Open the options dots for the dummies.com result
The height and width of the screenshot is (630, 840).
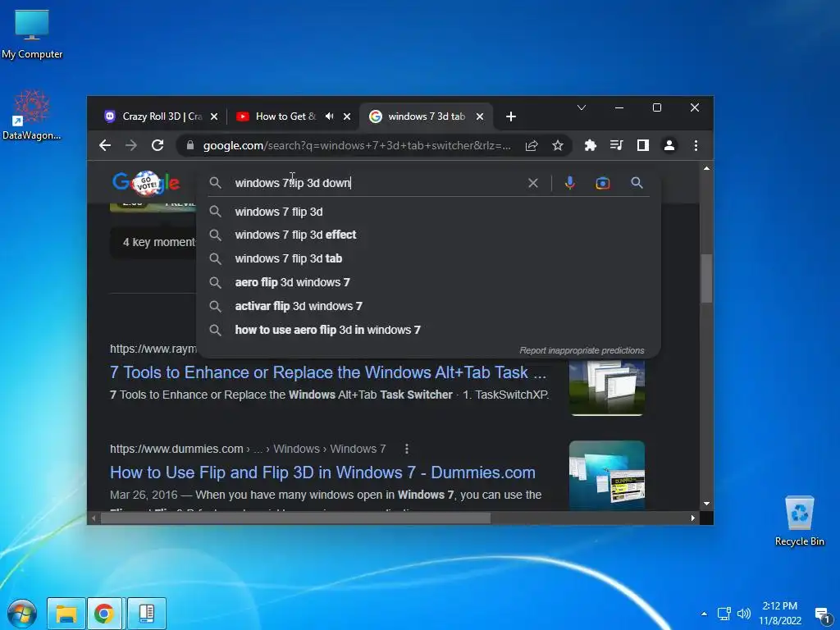[x=407, y=449]
